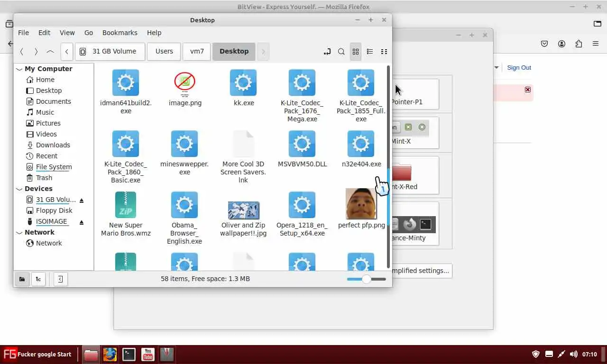Open Home in the sidebar
Image resolution: width=607 pixels, height=364 pixels.
click(x=45, y=80)
